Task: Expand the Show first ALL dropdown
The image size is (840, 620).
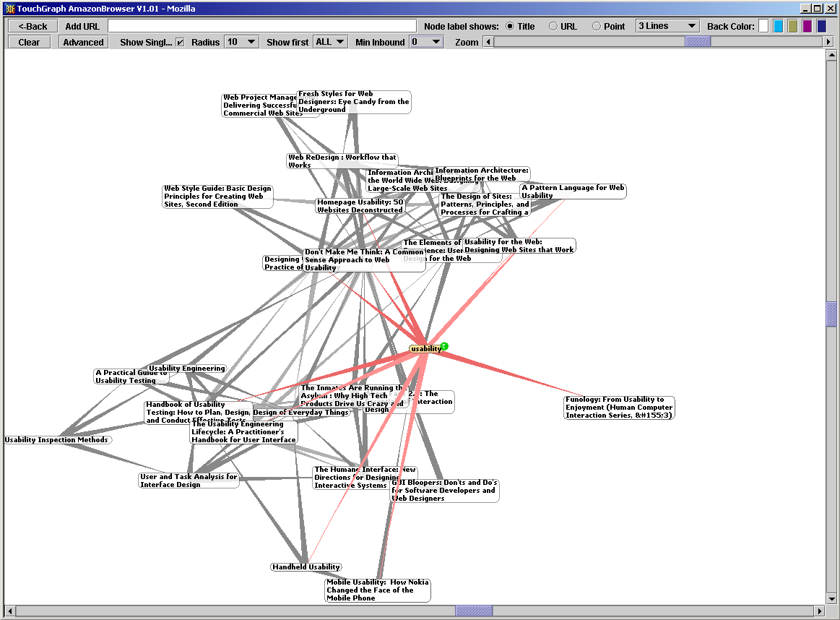Action: coord(330,42)
